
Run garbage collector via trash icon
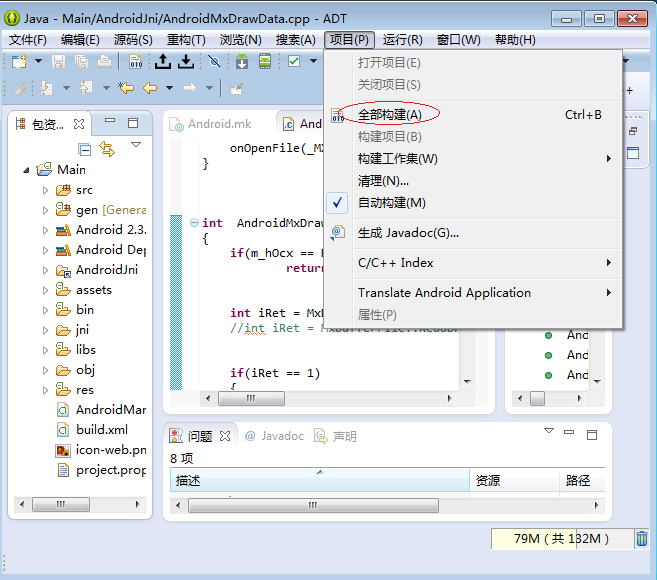pos(641,539)
